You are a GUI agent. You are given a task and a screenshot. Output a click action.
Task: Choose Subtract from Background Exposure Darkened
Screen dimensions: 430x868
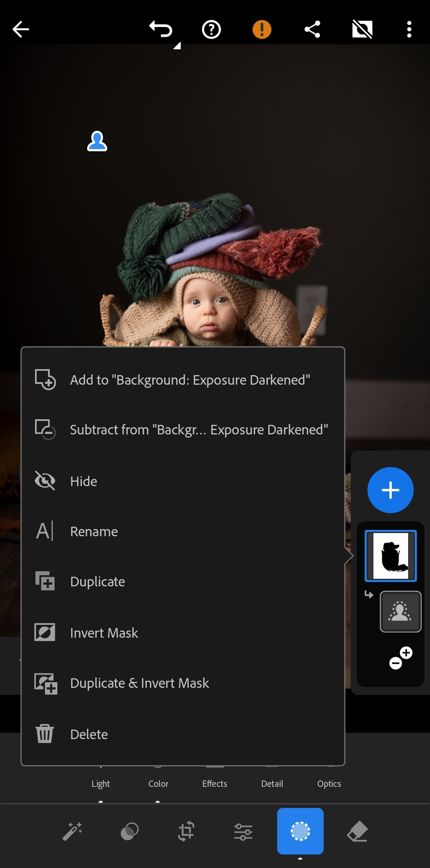(x=198, y=430)
